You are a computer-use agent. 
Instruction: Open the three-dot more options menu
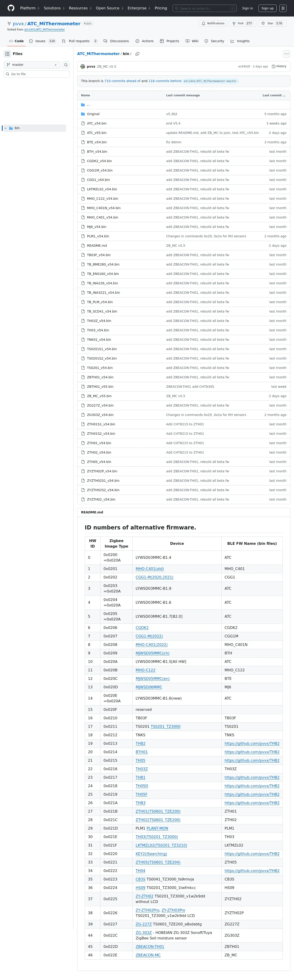click(x=286, y=54)
